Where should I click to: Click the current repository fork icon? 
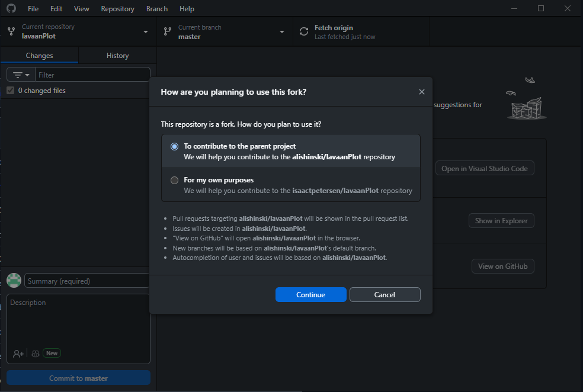pos(11,31)
